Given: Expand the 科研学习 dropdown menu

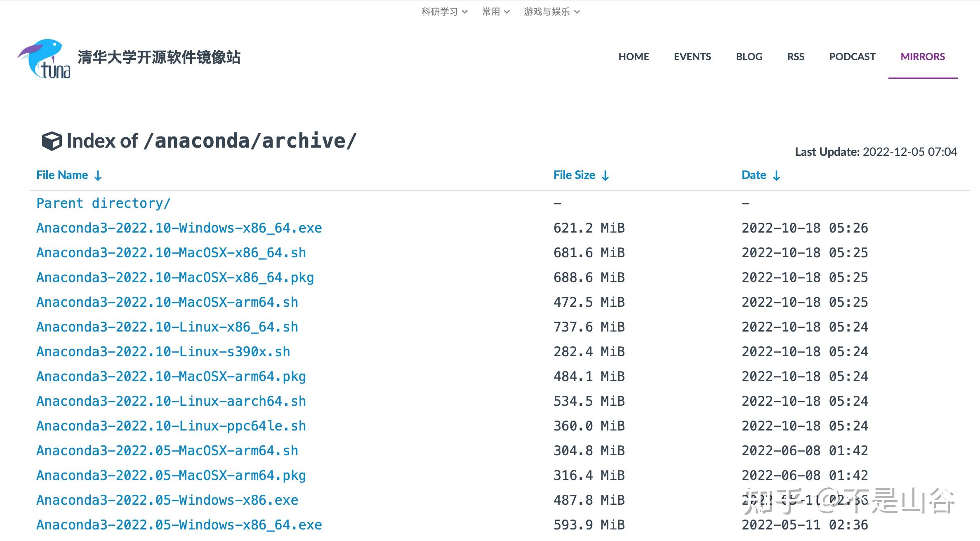Looking at the screenshot, I should pos(444,12).
